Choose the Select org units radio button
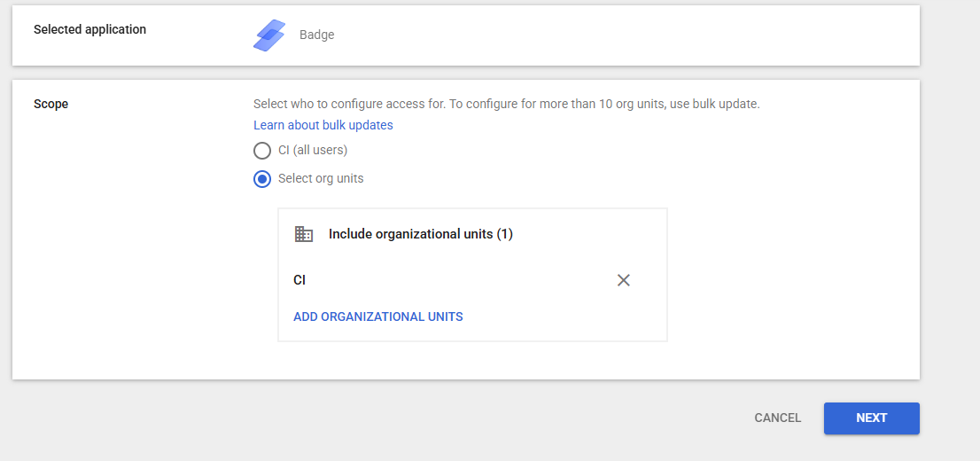Image resolution: width=980 pixels, height=461 pixels. coord(262,179)
